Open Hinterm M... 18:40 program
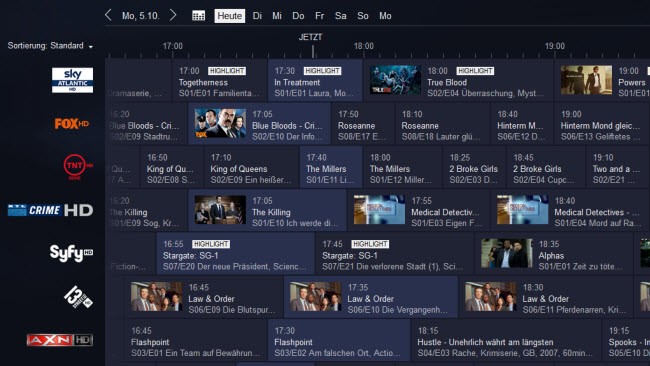The image size is (650, 366). coord(522,124)
